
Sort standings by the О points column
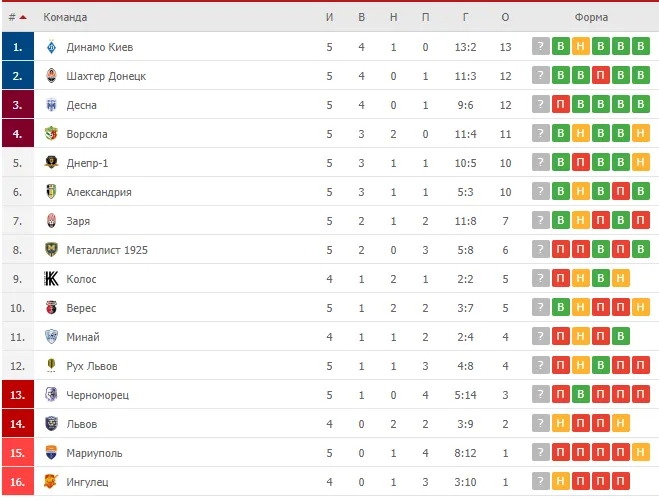point(505,17)
